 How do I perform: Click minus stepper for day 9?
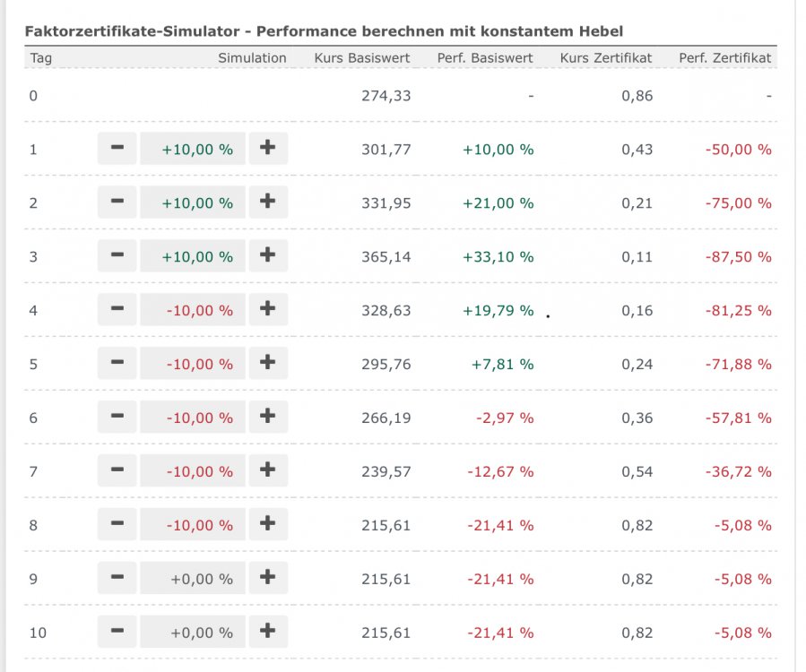tap(117, 579)
